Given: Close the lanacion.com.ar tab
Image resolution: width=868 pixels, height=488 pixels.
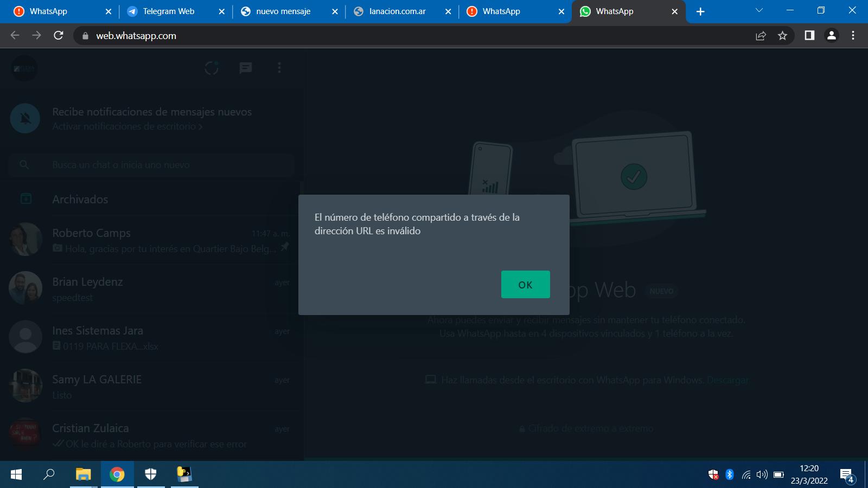Looking at the screenshot, I should [448, 11].
